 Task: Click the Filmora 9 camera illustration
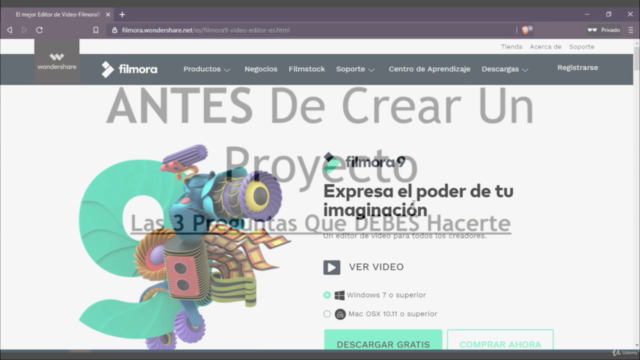pyautogui.click(x=184, y=247)
